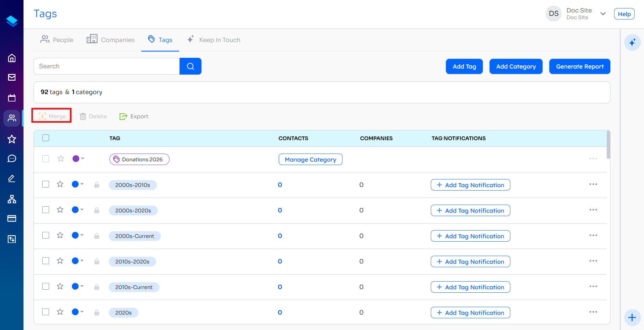Click the blue layered app logo

12,21
